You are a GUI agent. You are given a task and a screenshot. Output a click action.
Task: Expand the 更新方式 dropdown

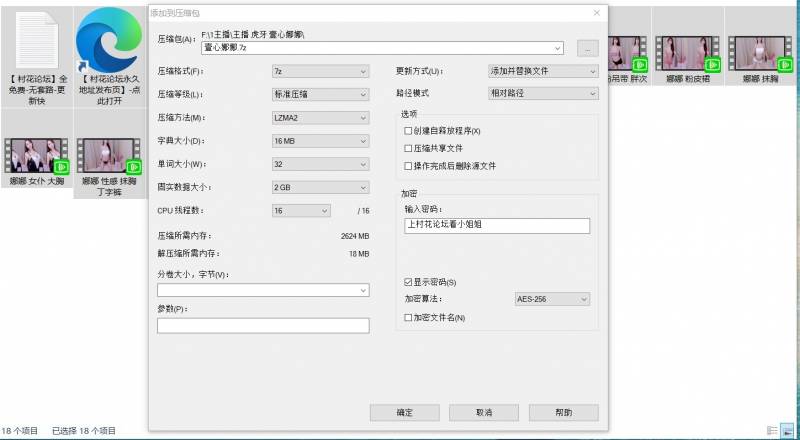(542, 71)
